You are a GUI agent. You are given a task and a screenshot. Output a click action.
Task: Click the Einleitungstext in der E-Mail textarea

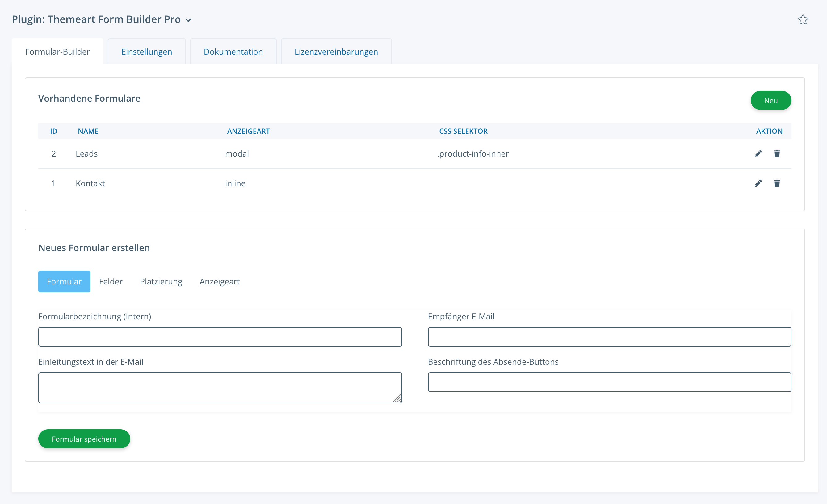pyautogui.click(x=220, y=388)
